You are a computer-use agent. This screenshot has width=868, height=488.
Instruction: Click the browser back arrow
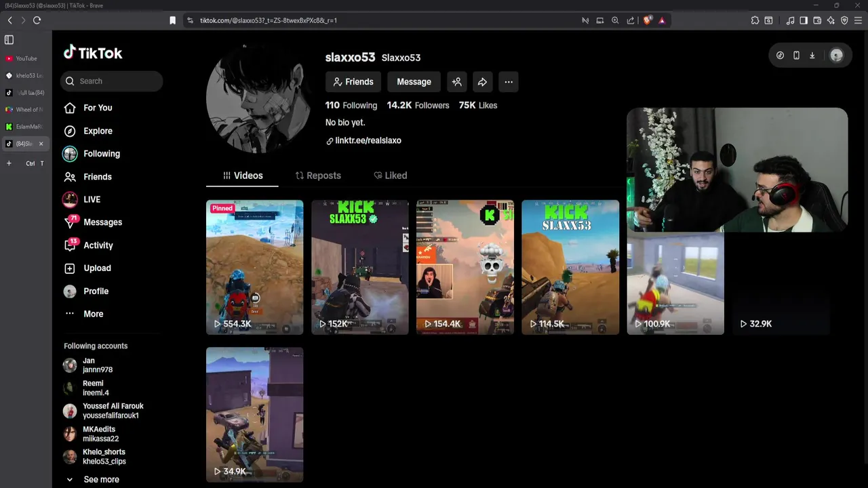[10, 20]
